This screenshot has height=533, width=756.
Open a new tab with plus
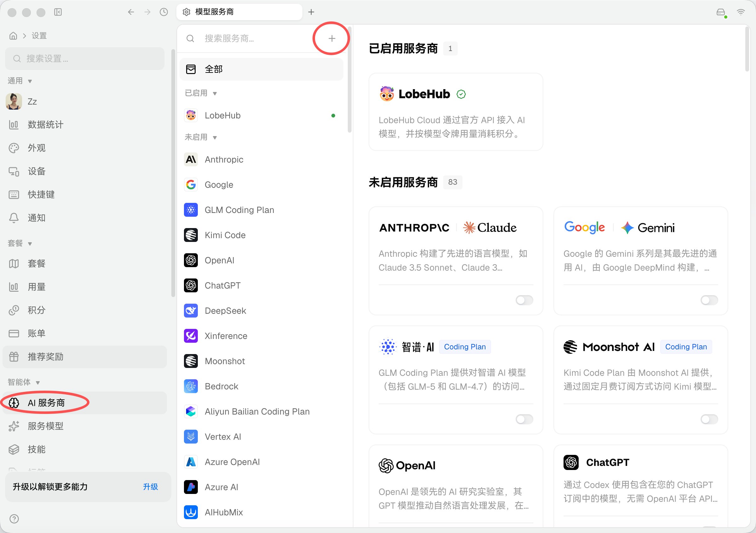pyautogui.click(x=311, y=12)
